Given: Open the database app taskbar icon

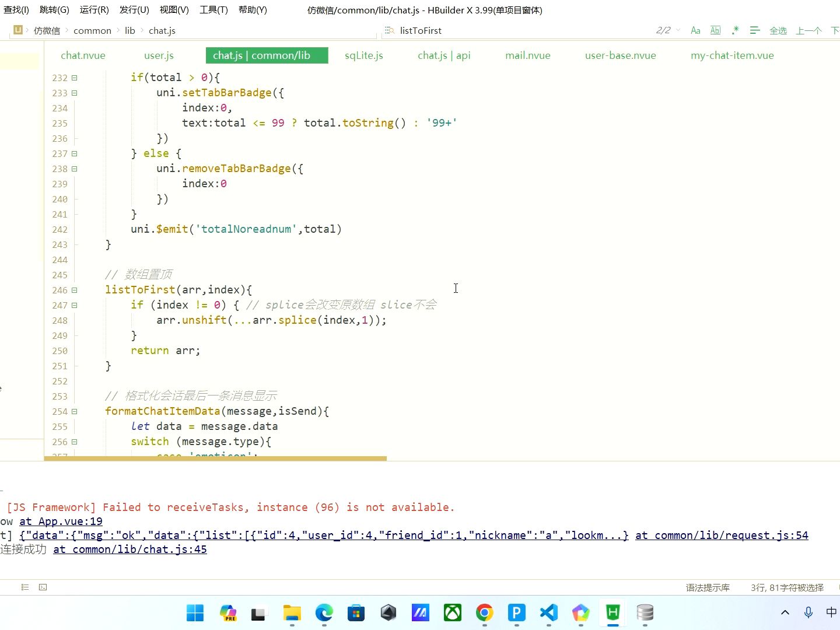Looking at the screenshot, I should coord(645,612).
